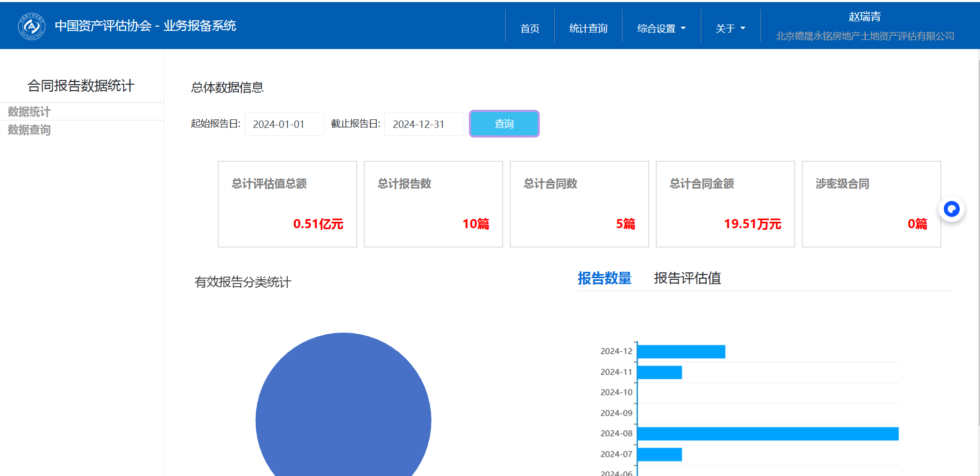Expand the 关于 dropdown menu
This screenshot has width=980, height=476.
point(730,28)
